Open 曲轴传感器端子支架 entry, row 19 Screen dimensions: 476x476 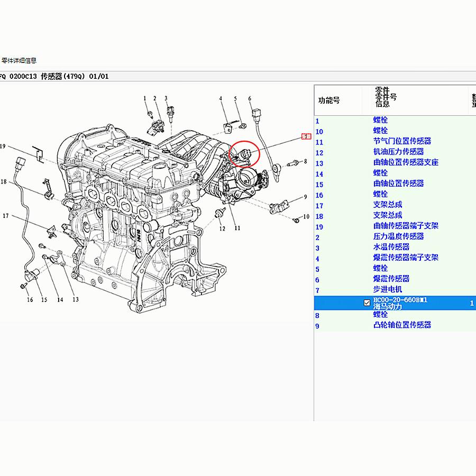coord(395,227)
